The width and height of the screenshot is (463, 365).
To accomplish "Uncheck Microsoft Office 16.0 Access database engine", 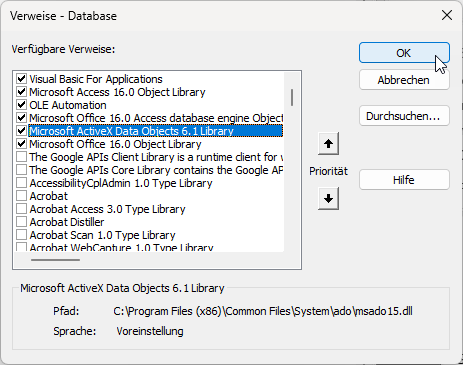I will point(22,118).
